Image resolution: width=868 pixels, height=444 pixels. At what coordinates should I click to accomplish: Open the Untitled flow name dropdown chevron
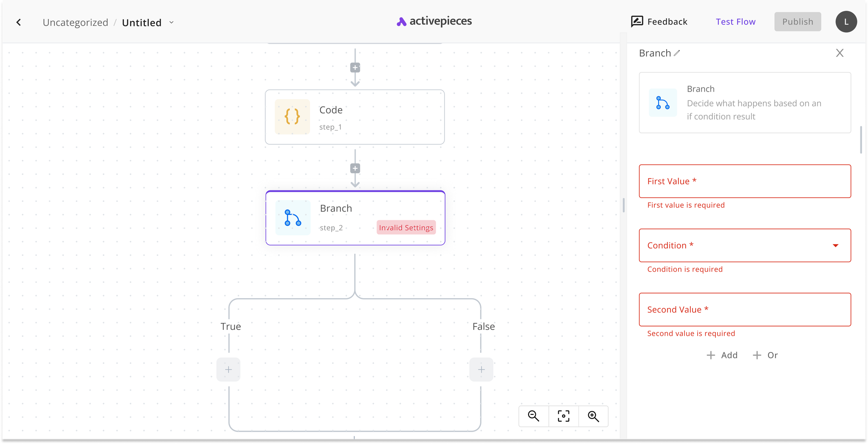(x=172, y=22)
